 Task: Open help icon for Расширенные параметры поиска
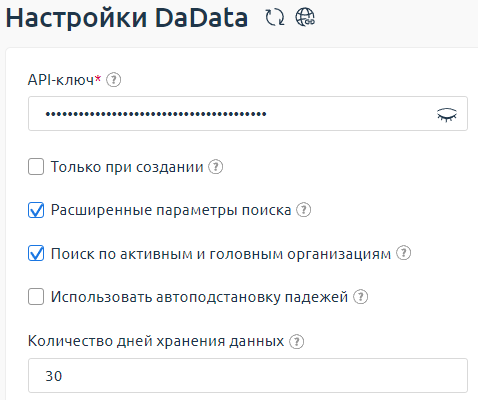[304, 210]
